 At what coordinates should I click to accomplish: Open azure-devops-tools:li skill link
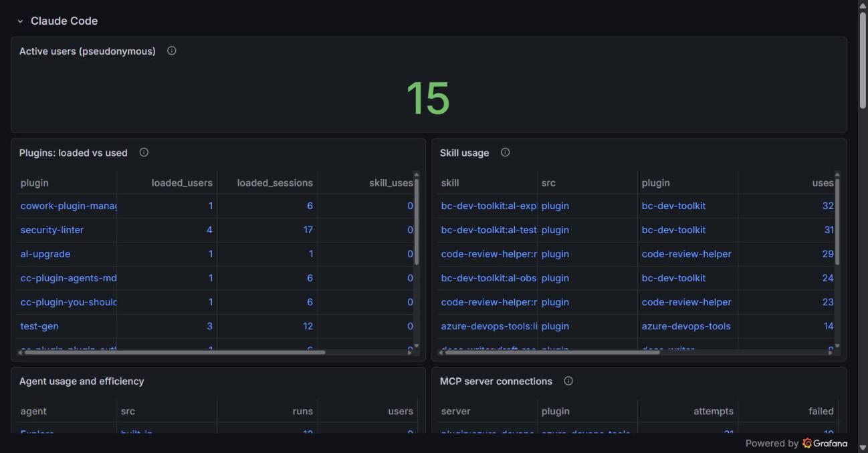489,326
